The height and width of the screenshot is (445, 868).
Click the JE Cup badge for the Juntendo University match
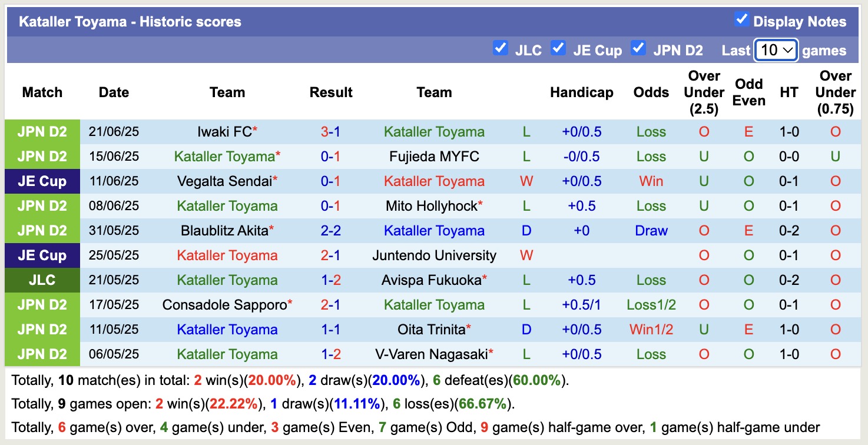42,255
